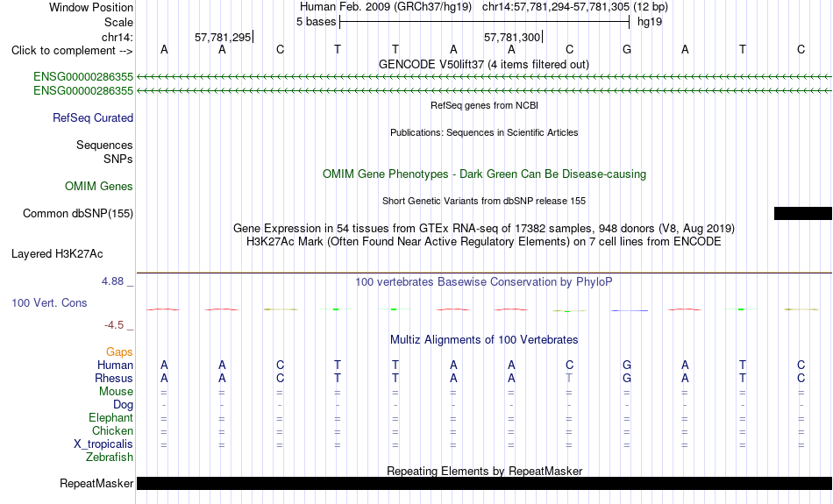Click the GENCODE V50lift37 track title
The width and height of the screenshot is (833, 504).
pyautogui.click(x=483, y=65)
